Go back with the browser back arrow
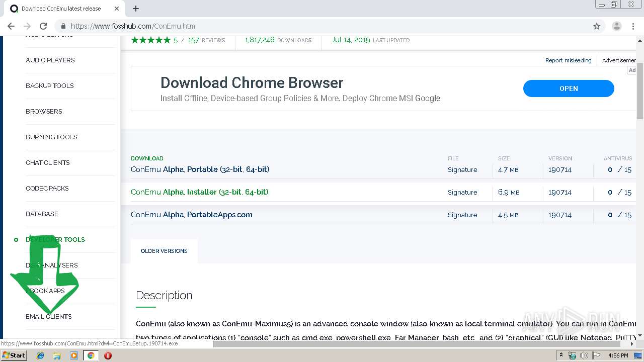The image size is (644, 362). click(x=11, y=26)
